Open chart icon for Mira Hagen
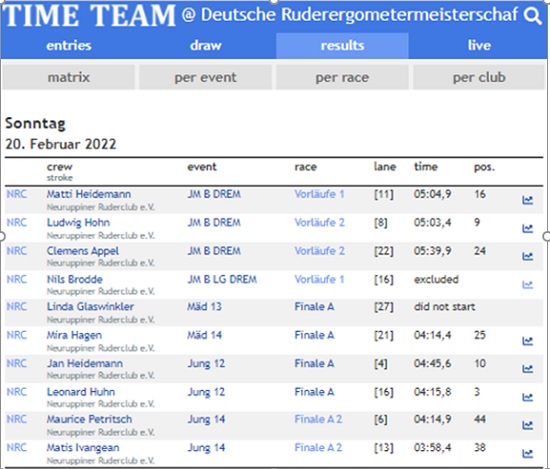This screenshot has width=550, height=469. pyautogui.click(x=528, y=341)
